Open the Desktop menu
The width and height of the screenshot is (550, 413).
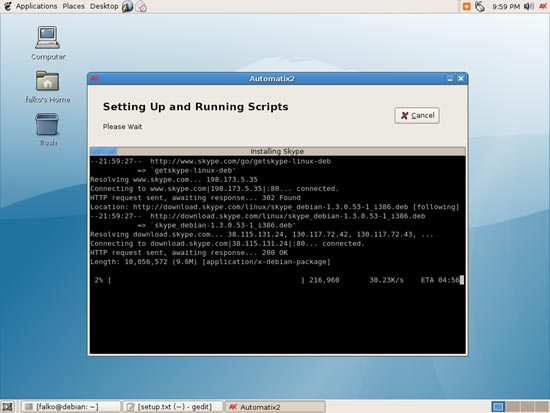point(104,6)
